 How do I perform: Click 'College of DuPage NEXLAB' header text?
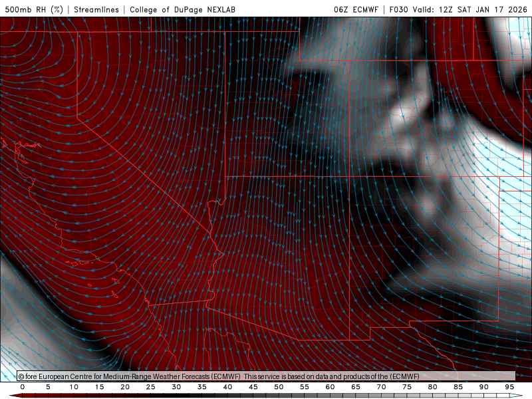coord(182,9)
